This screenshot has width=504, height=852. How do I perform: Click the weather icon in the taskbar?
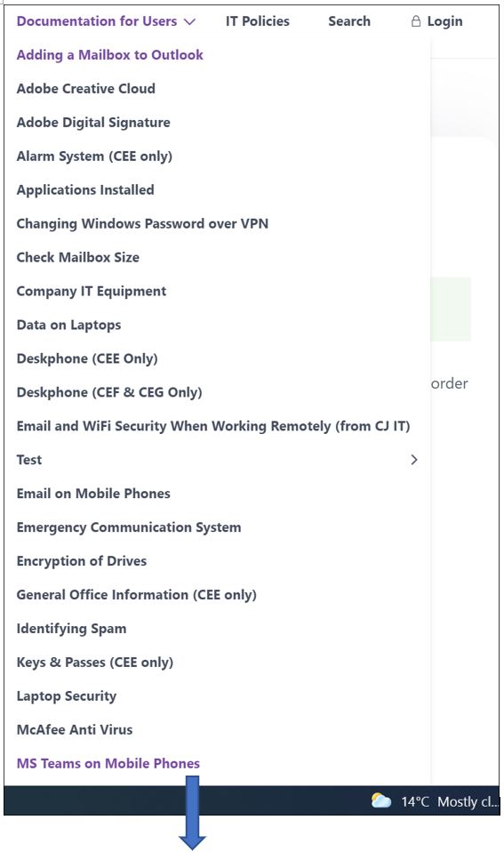tap(380, 801)
